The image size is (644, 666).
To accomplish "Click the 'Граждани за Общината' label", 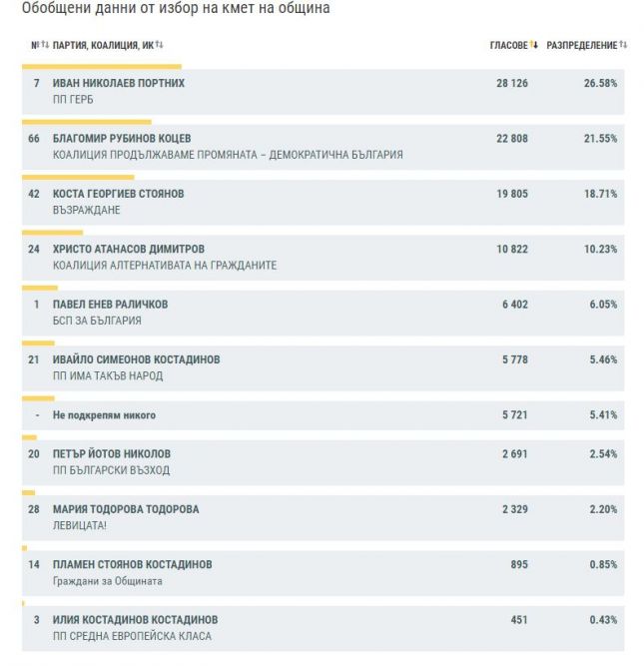I will pyautogui.click(x=107, y=581).
